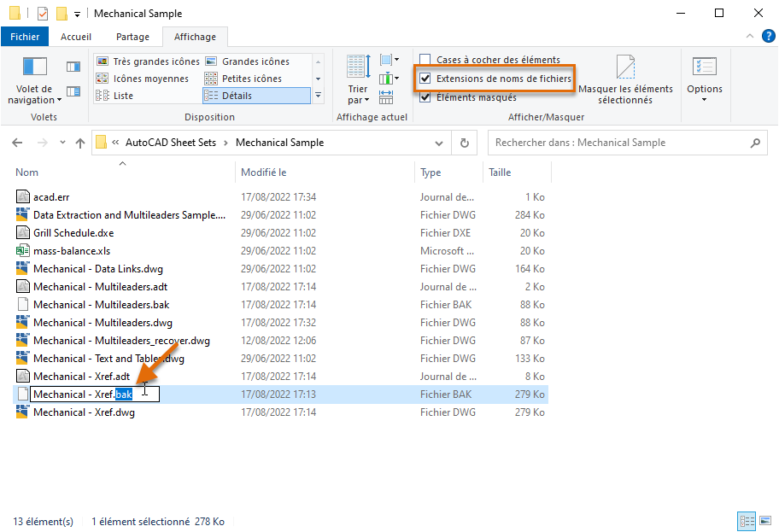Sort by the Type column header
The width and height of the screenshot is (779, 532).
(x=430, y=172)
